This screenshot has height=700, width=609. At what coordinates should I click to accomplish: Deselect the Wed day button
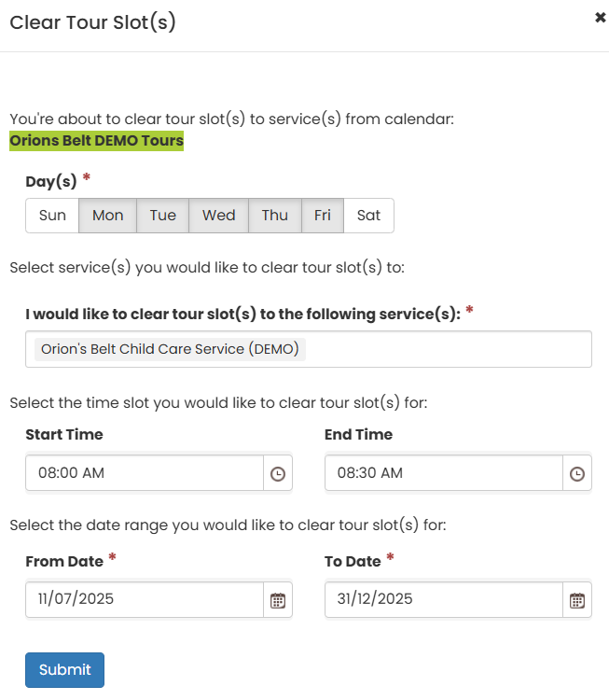coord(218,216)
